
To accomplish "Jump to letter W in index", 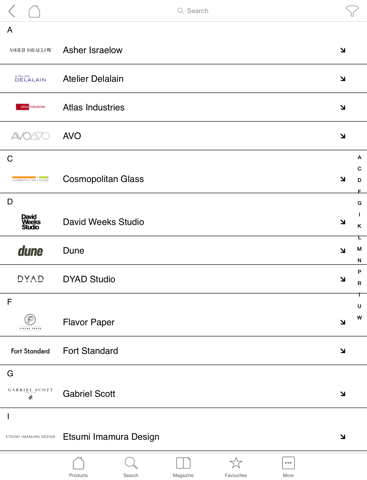I will coord(359,318).
